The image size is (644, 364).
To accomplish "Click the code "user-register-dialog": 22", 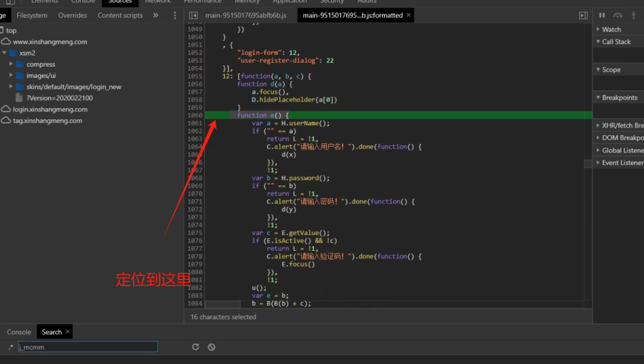I will [286, 60].
